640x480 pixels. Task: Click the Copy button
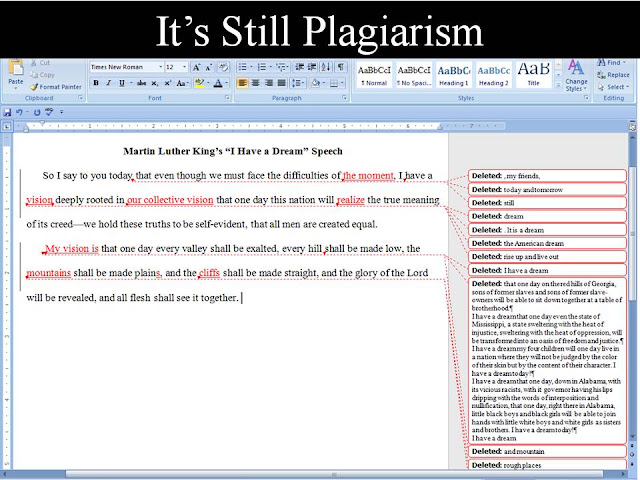click(x=42, y=75)
